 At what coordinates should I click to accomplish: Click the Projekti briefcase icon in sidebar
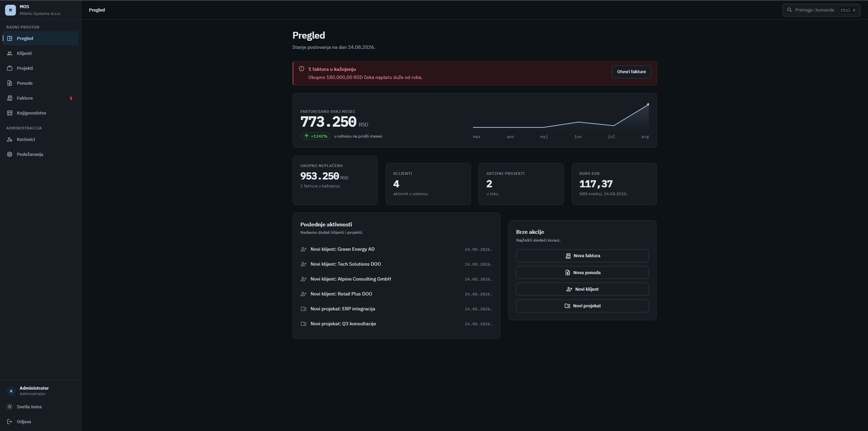click(x=10, y=68)
